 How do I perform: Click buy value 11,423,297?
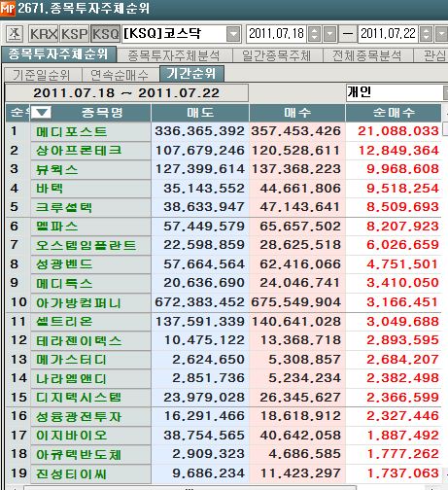click(x=300, y=473)
